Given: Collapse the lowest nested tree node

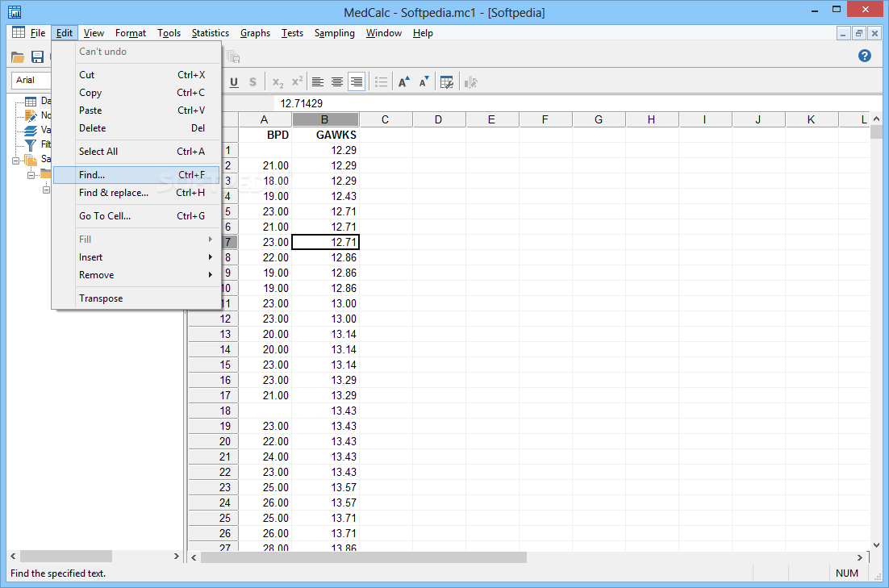Looking at the screenshot, I should pyautogui.click(x=47, y=190).
